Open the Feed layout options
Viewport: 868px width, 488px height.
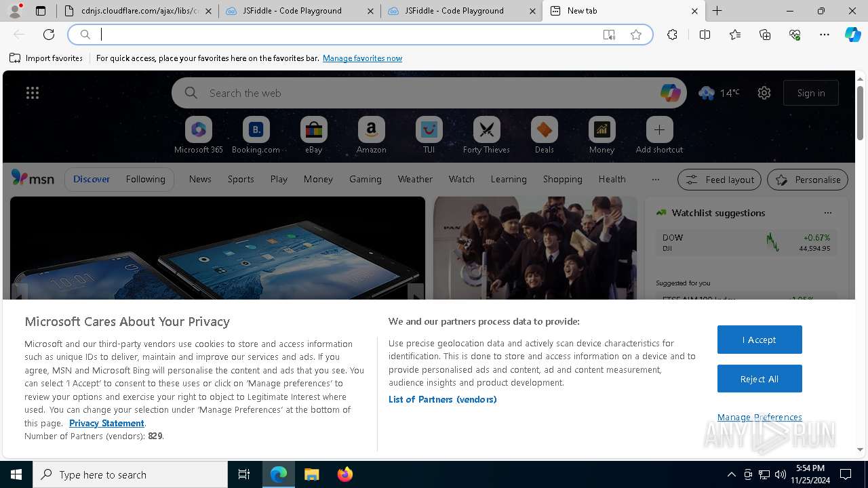pyautogui.click(x=719, y=180)
